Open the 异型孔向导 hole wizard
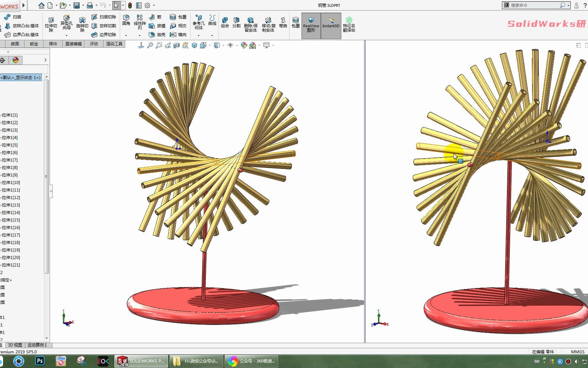Screen dimensions: 588x368 [66, 22]
